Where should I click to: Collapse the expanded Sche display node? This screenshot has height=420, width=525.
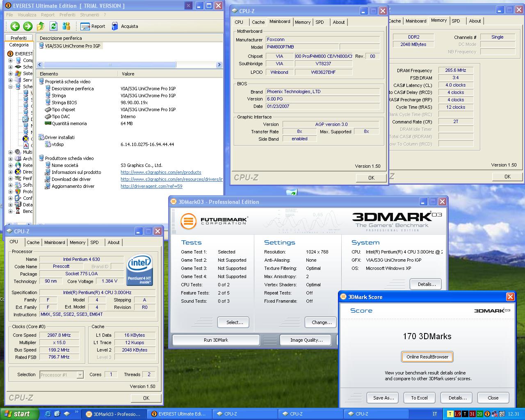point(11,87)
